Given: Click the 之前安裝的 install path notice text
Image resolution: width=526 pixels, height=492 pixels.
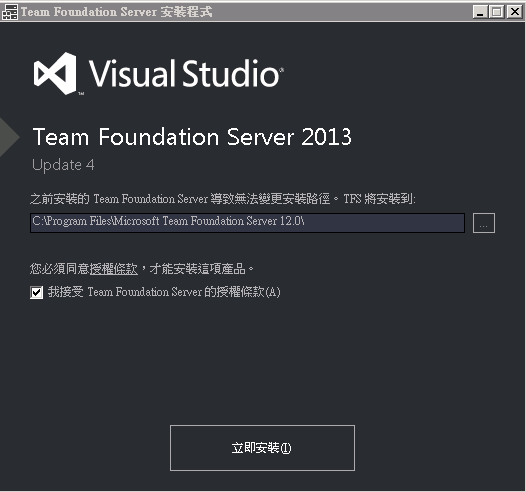Looking at the screenshot, I should 179,199.
